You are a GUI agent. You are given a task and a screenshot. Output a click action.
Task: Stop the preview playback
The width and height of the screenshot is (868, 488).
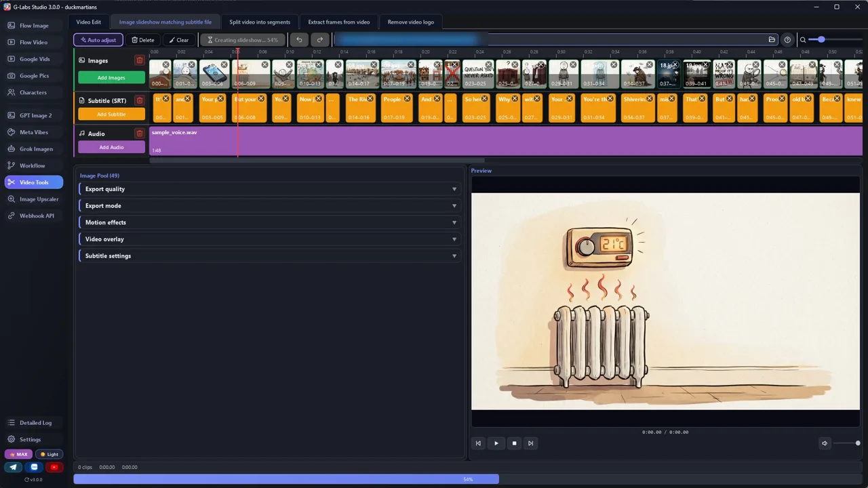pyautogui.click(x=514, y=443)
